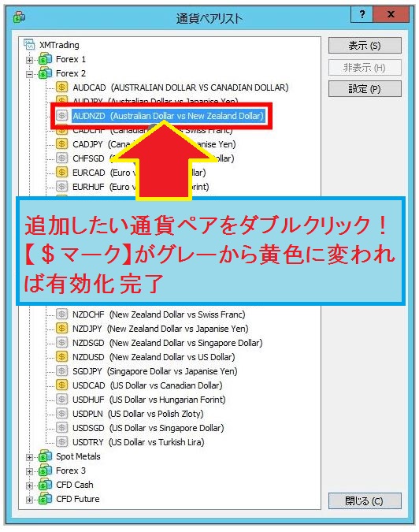Click the yellow dollar icon next to NZDUSD
Viewport: 419px width, 532px height.
(61, 356)
